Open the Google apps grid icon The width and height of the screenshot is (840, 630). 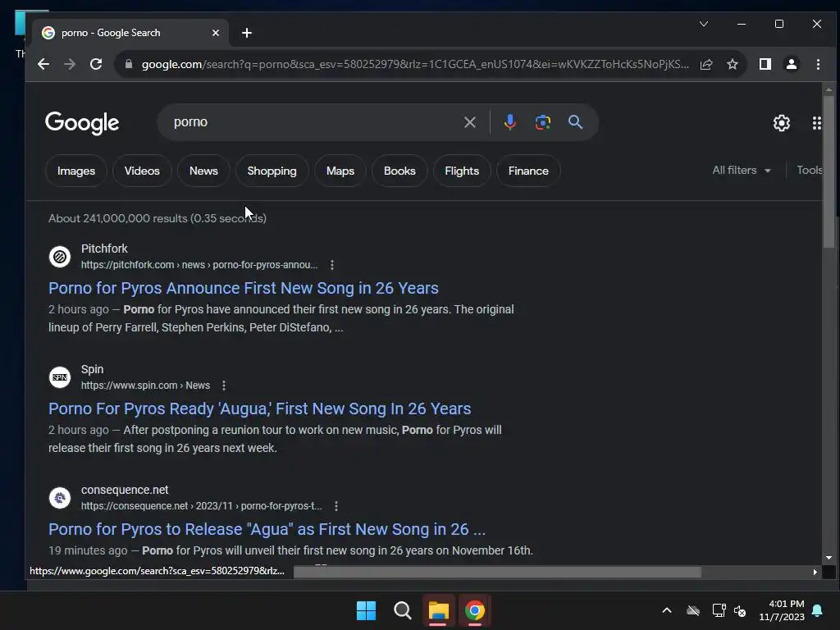click(x=816, y=123)
